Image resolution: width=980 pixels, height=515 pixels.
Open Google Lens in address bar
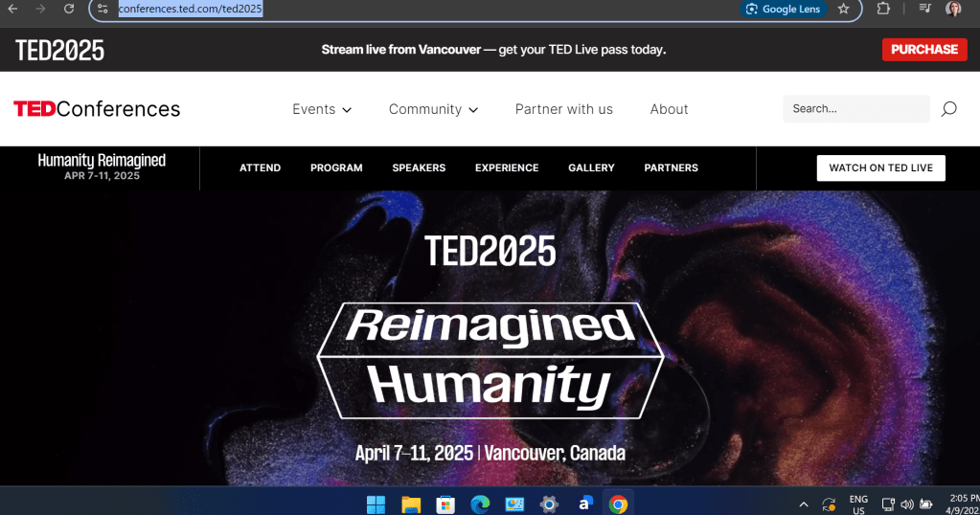(784, 9)
